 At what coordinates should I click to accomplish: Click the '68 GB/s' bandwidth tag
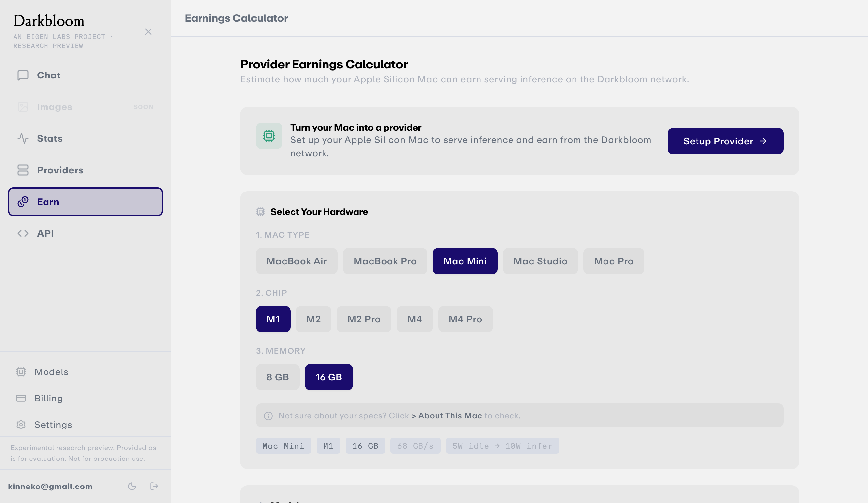click(x=416, y=446)
